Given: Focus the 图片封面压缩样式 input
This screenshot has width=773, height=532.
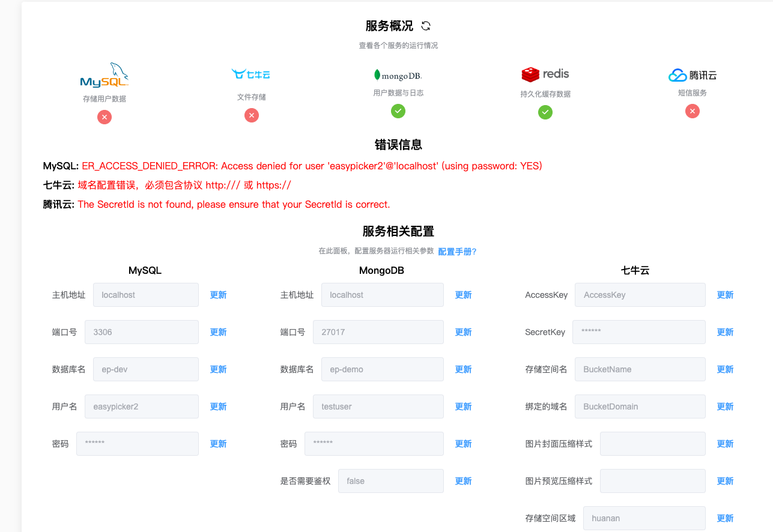Looking at the screenshot, I should [653, 444].
